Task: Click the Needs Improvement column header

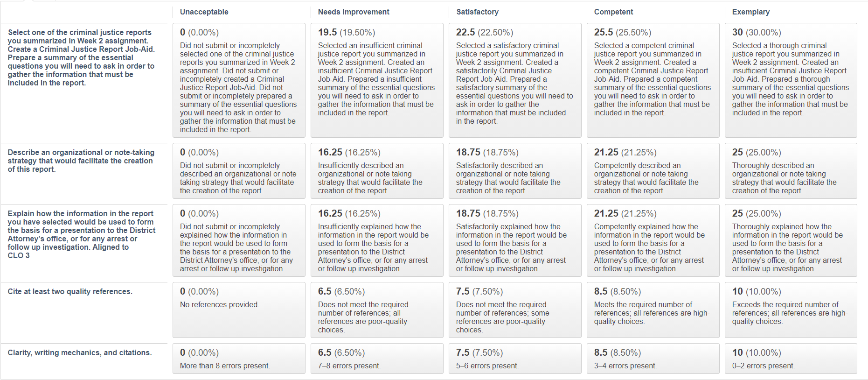Action: pos(354,12)
